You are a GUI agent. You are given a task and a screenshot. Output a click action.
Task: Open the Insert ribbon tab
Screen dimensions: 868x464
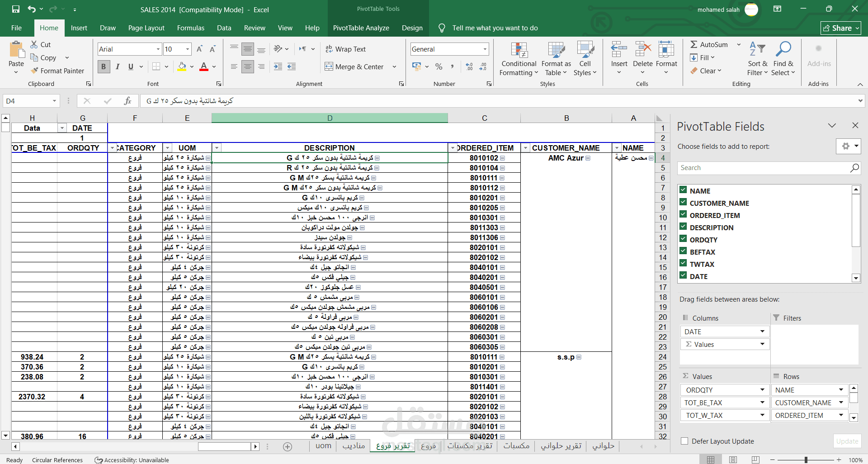pyautogui.click(x=79, y=28)
